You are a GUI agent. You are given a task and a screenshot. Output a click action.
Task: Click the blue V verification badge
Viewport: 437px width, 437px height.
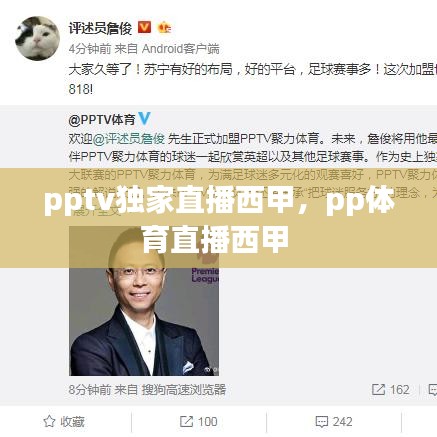tap(144, 119)
